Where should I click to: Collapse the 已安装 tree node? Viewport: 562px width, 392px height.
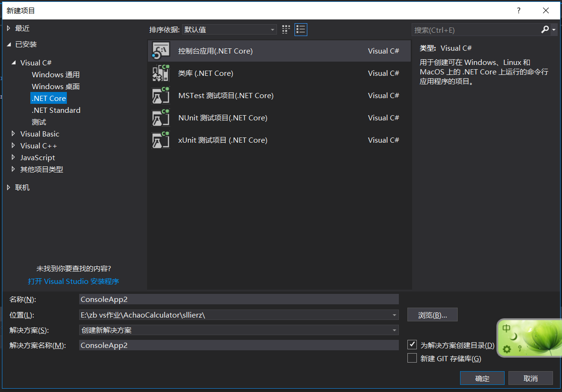9,44
